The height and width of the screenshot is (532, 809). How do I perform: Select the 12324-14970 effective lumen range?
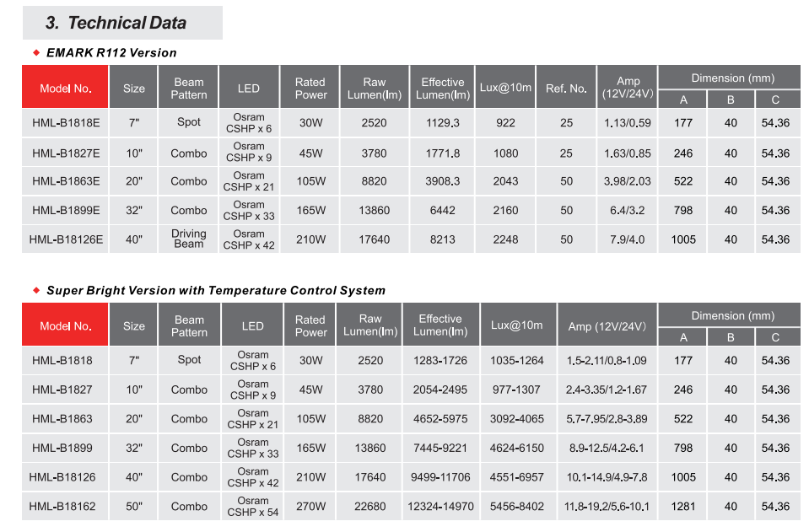pyautogui.click(x=440, y=507)
